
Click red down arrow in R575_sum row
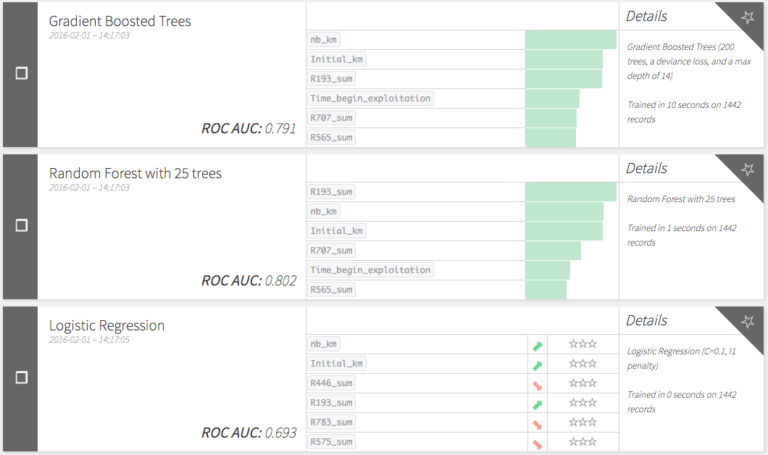pyautogui.click(x=537, y=444)
